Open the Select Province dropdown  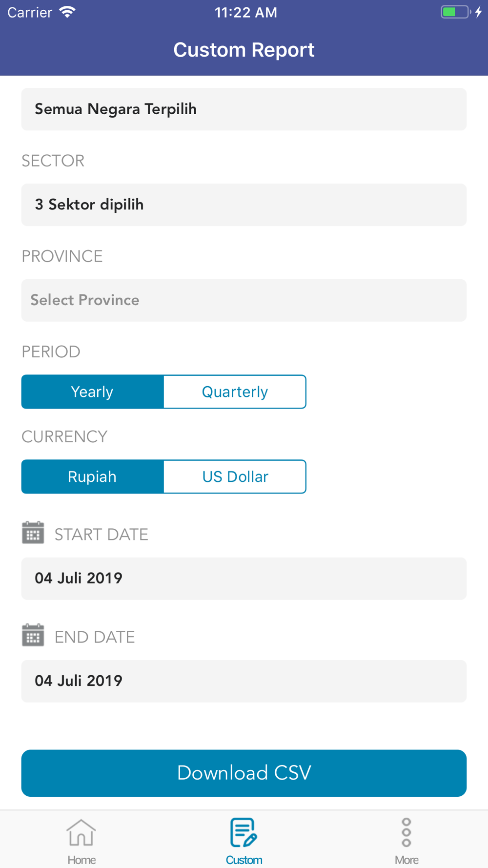click(244, 300)
